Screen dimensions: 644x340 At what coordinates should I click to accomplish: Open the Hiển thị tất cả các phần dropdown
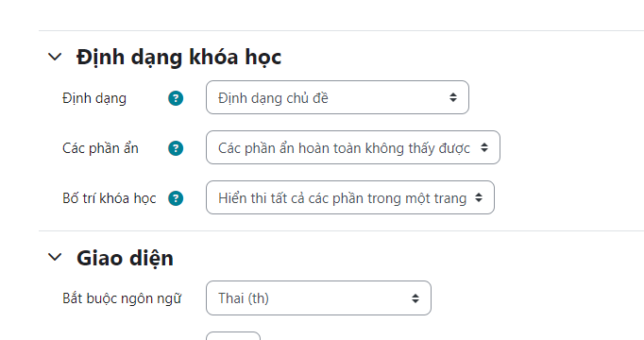(x=350, y=197)
